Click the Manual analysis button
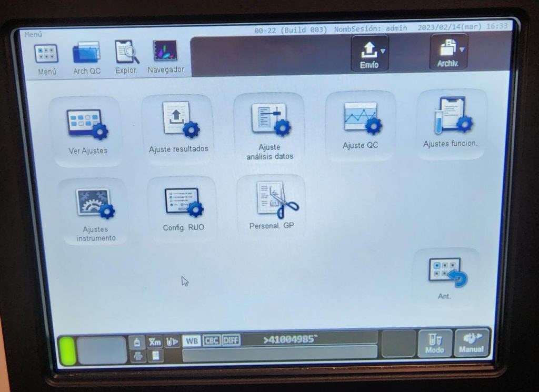The image size is (539, 392). pyautogui.click(x=472, y=343)
